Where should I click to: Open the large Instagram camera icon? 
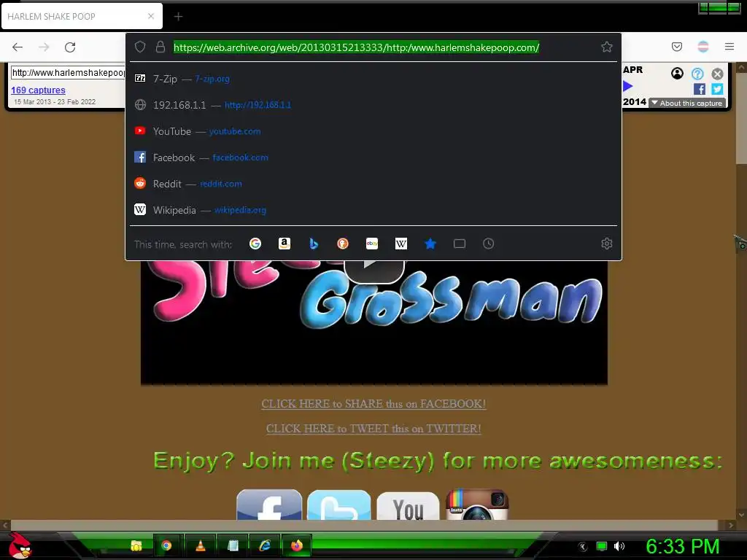click(477, 505)
